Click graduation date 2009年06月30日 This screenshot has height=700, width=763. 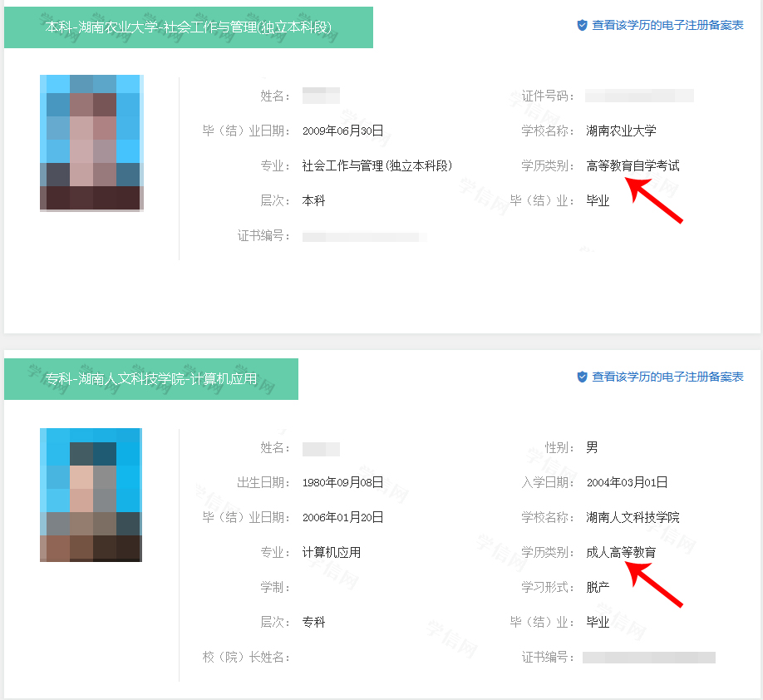tap(342, 131)
